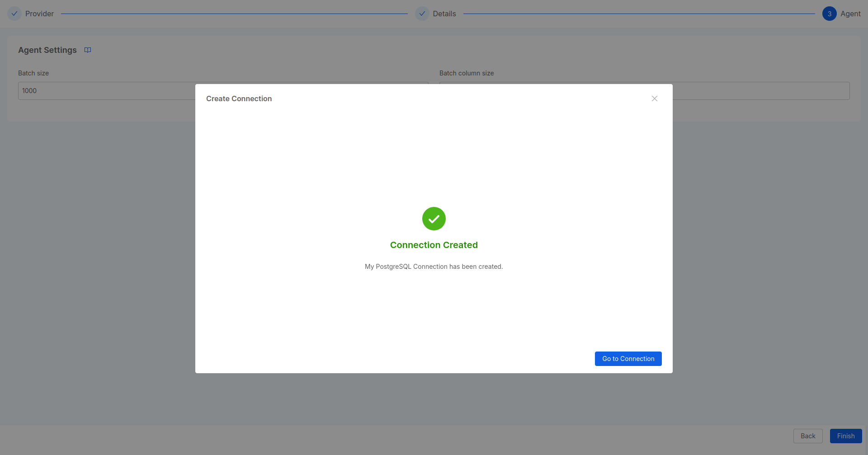
Task: Click the documentation book icon beside Agent Settings
Action: coord(88,50)
